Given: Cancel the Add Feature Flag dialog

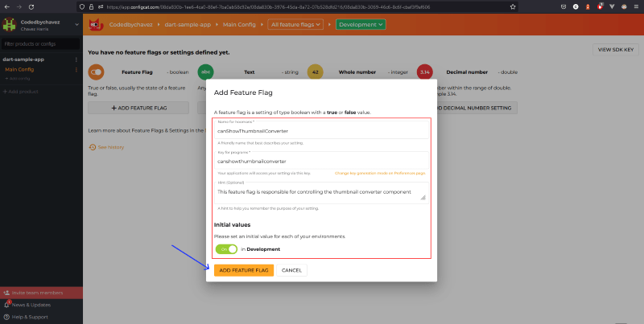Looking at the screenshot, I should pos(291,270).
